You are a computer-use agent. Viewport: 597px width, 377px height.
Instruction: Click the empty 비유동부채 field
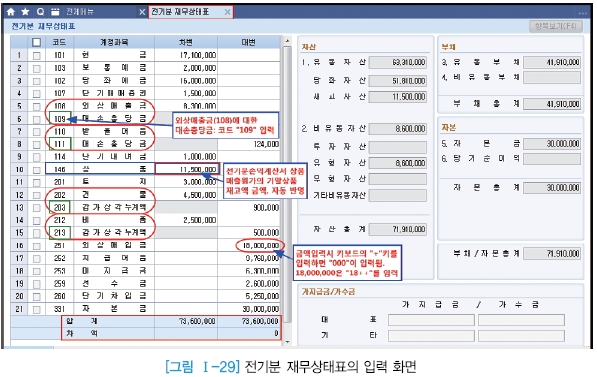click(x=552, y=77)
